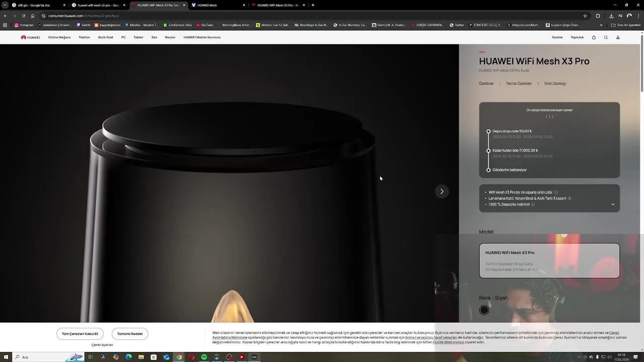The image size is (644, 362).
Task: Open the browser extensions puzzle icon
Action: (598, 16)
